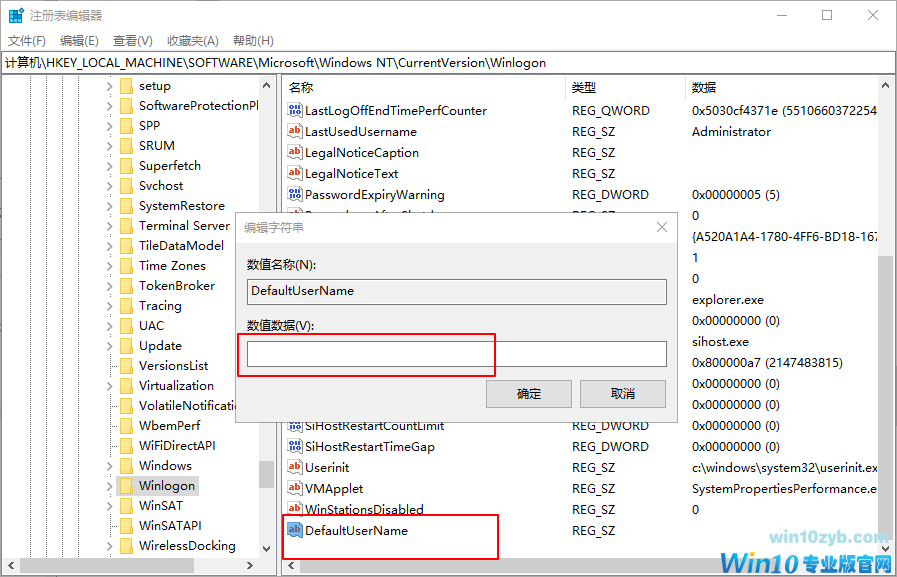The image size is (897, 577).
Task: Click PasswordExpiryWarning DWORD value icon
Action: coord(295,194)
